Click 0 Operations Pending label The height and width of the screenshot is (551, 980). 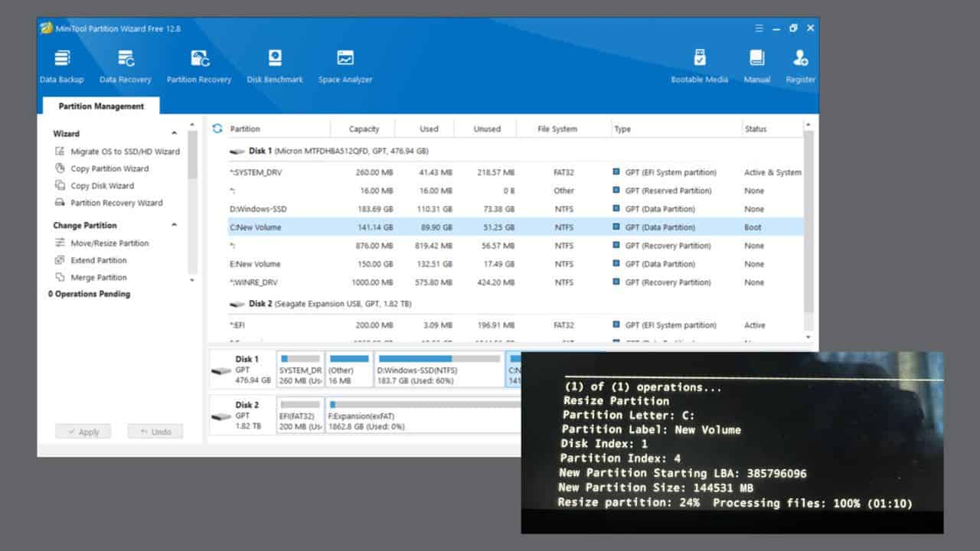click(90, 294)
